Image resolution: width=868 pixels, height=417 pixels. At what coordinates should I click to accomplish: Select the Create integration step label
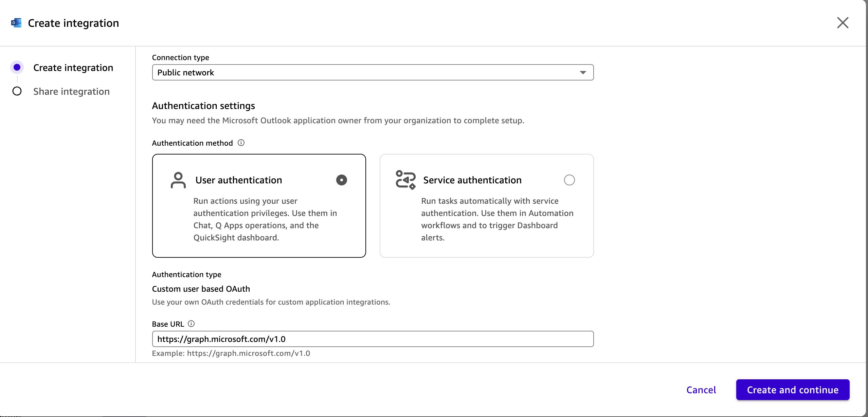coord(73,68)
